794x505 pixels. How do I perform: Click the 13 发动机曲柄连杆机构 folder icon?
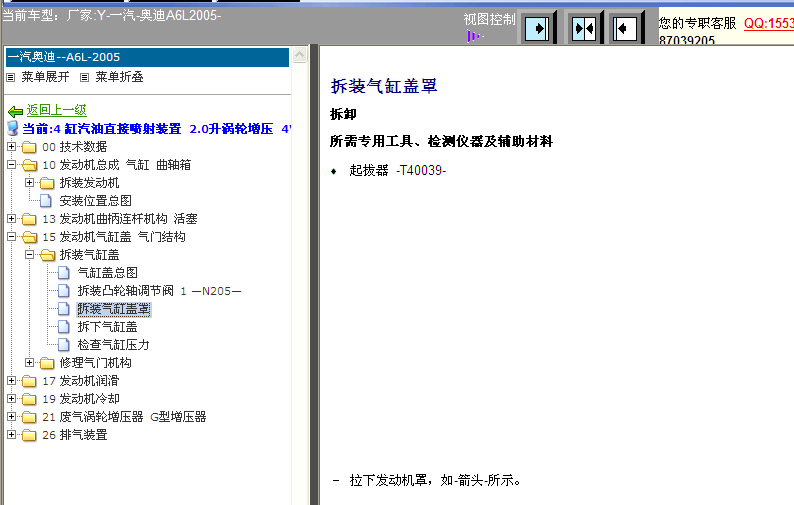tap(29, 219)
